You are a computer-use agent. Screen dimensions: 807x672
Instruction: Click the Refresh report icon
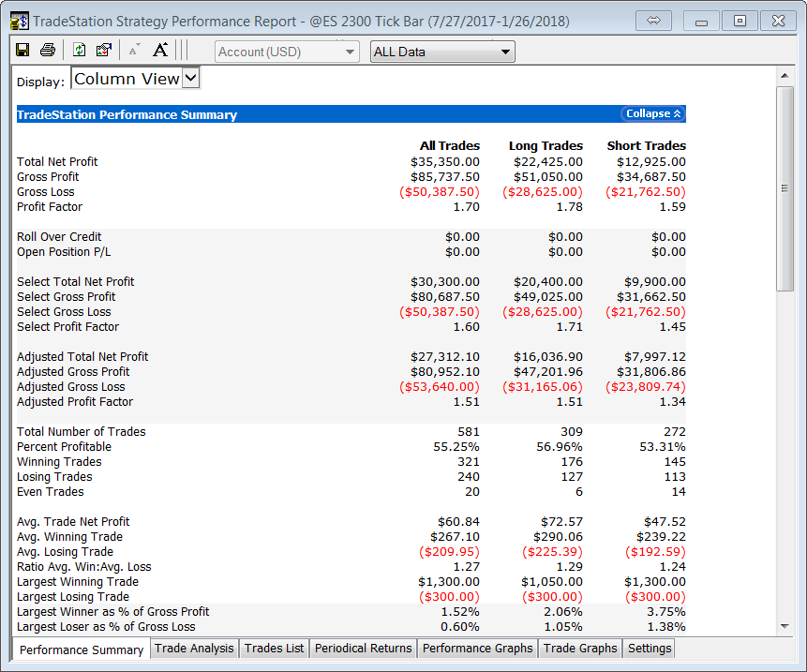(x=80, y=51)
